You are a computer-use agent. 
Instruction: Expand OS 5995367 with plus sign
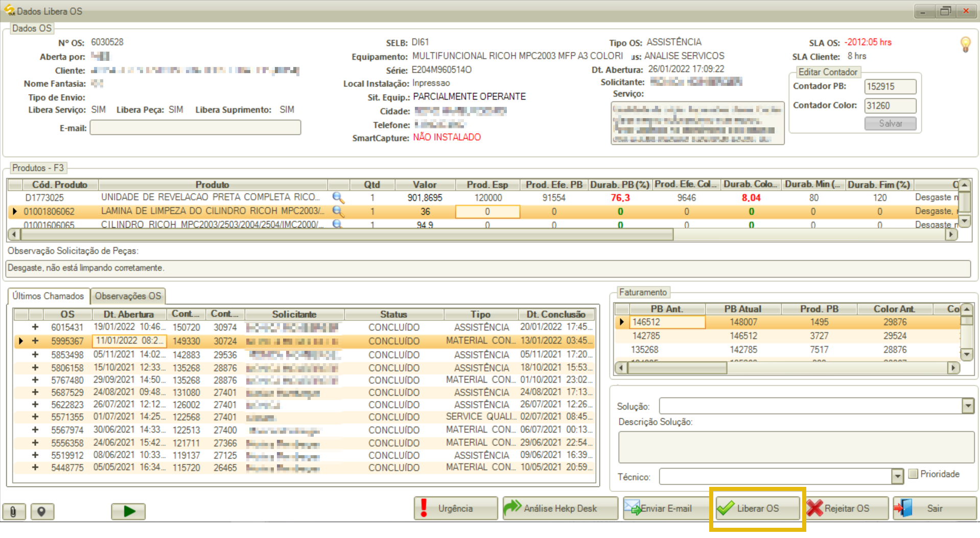coord(35,341)
